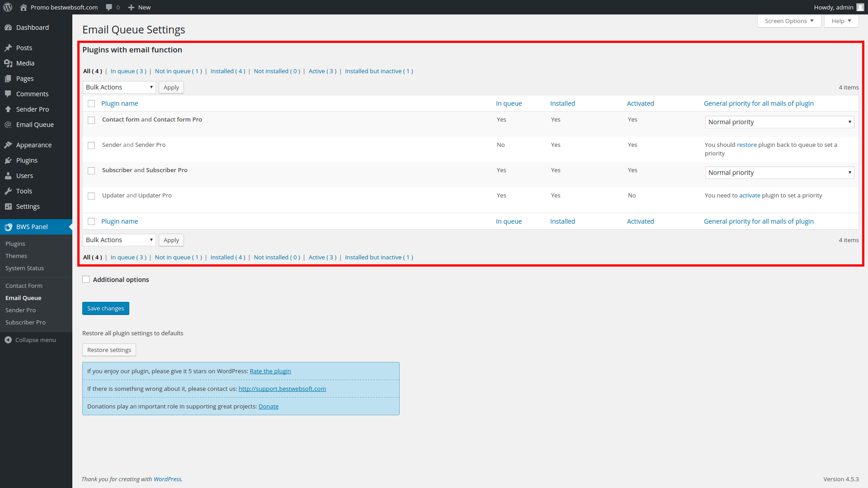Open the Rate the plugin link
Viewport: 868px width, 488px height.
(x=270, y=371)
